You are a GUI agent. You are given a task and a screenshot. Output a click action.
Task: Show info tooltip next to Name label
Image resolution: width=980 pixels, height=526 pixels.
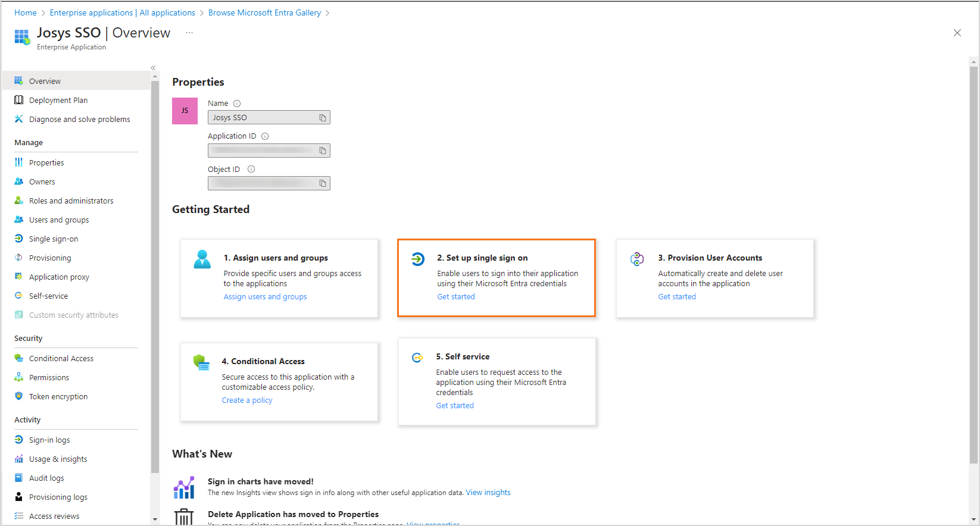coord(237,104)
